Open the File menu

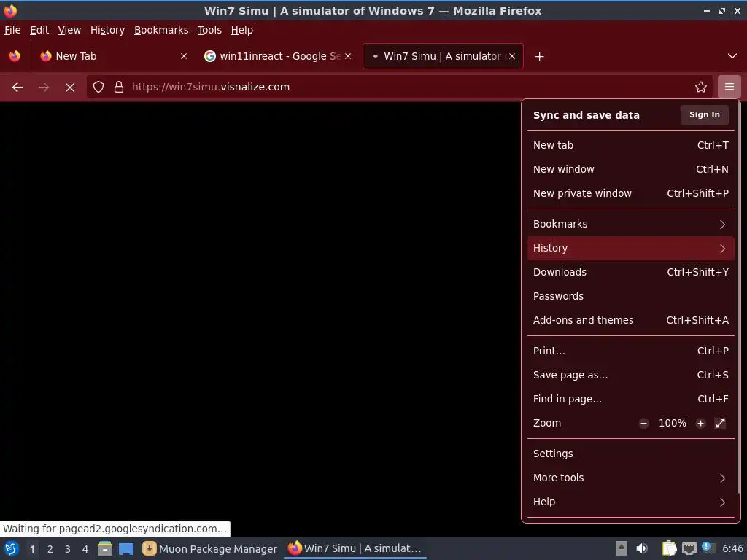[12, 30]
